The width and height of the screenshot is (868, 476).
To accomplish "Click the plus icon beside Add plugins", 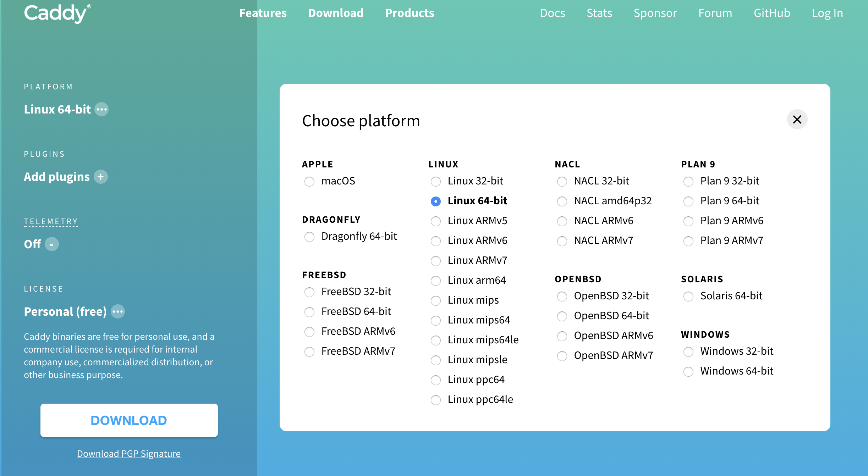I will click(x=101, y=177).
